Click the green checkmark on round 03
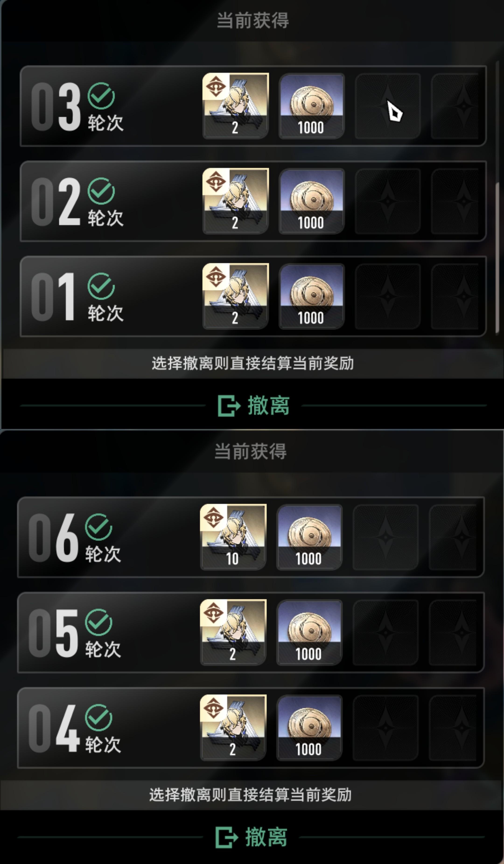Viewport: 504px width, 864px height. click(x=101, y=96)
